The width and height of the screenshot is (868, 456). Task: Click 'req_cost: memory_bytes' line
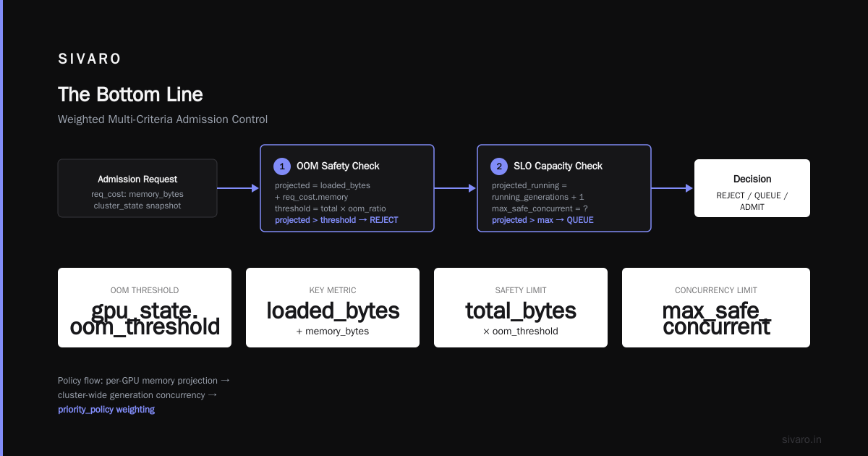click(x=137, y=194)
